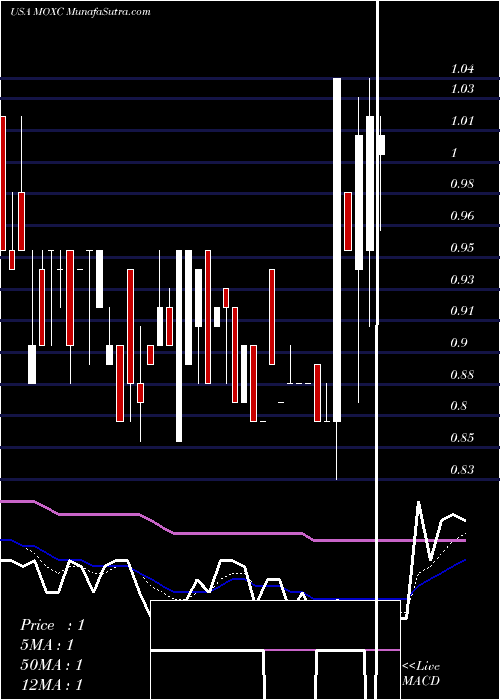Select the 0.93 price axis label
500x700 pixels.
coord(462,280)
